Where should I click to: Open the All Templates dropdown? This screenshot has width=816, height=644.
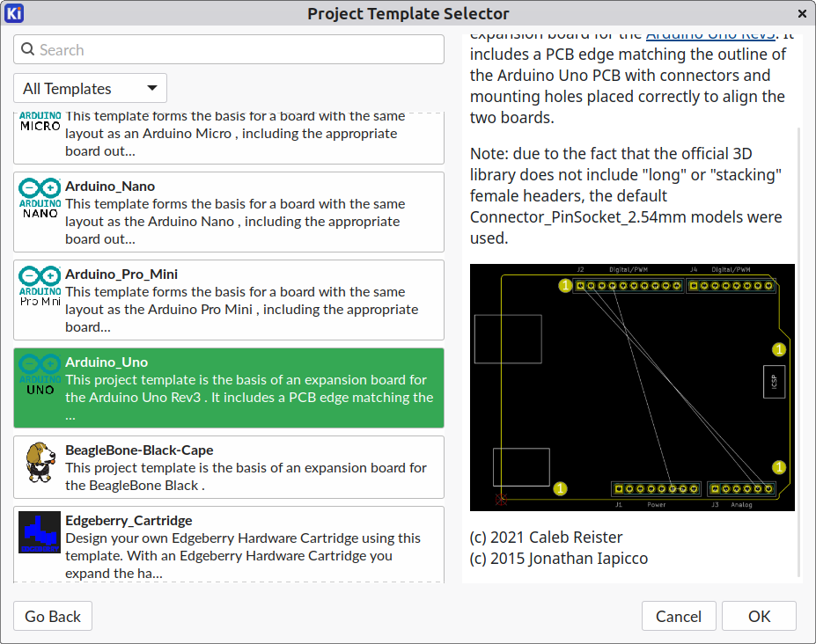click(90, 88)
